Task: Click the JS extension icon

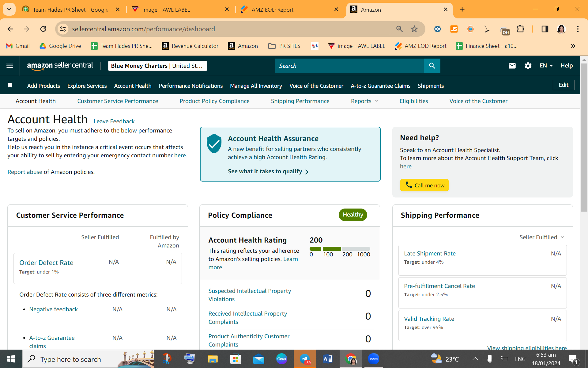Action: (x=454, y=29)
